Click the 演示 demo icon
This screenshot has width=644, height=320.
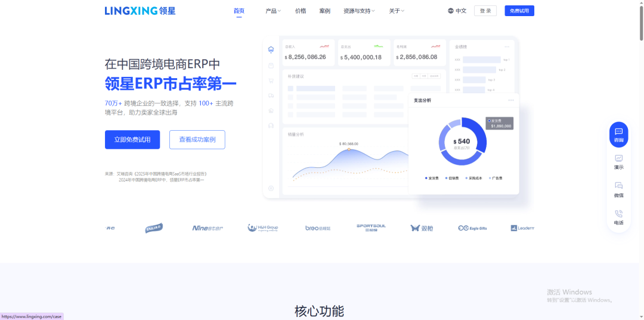(618, 158)
